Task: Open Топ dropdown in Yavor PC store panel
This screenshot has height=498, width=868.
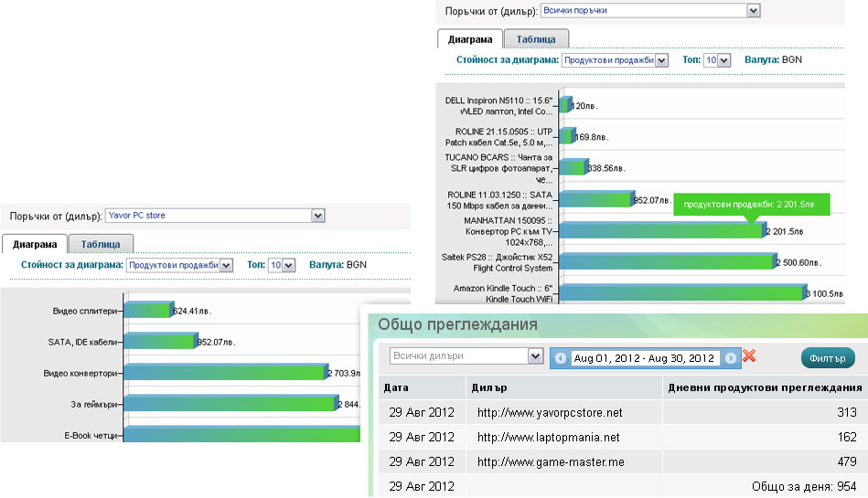Action: coord(281,265)
